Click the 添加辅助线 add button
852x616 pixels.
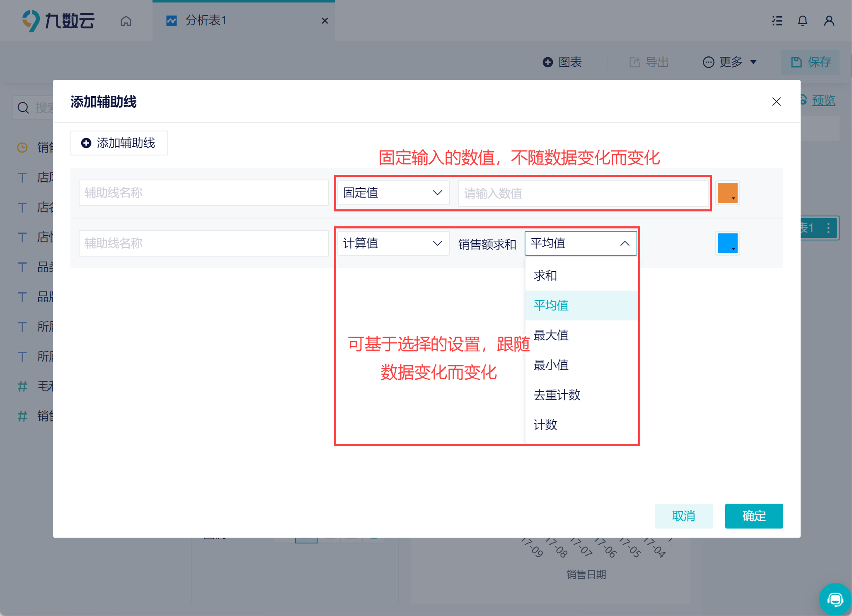click(x=119, y=143)
